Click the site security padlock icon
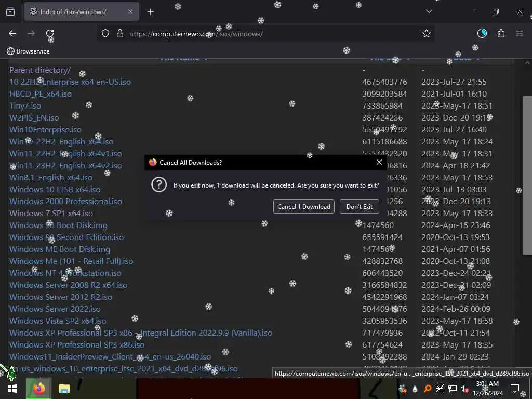Image resolution: width=532 pixels, height=399 pixels. (120, 33)
